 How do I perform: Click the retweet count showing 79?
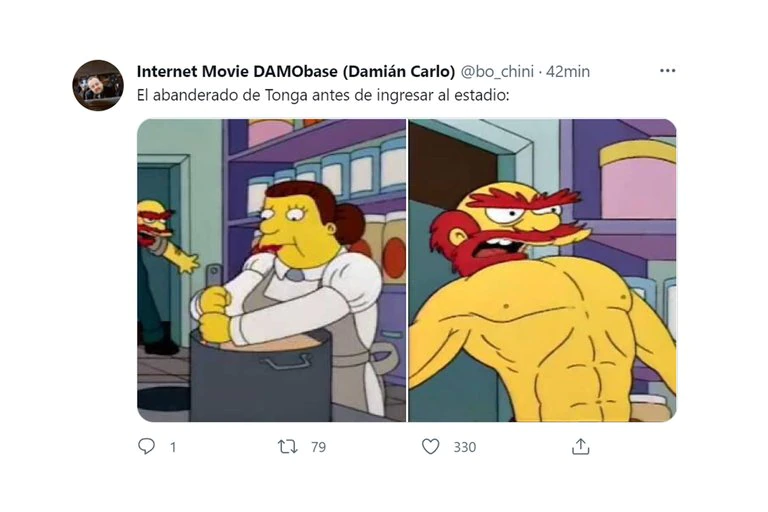[x=318, y=447]
